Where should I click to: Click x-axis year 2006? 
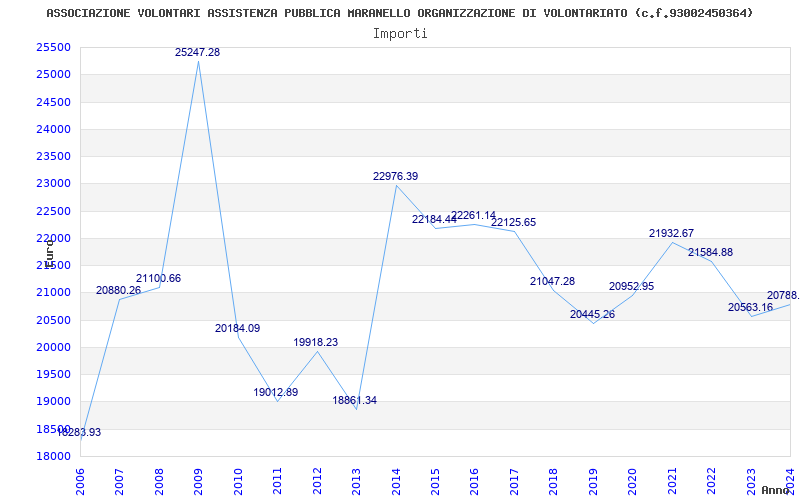[x=81, y=481]
